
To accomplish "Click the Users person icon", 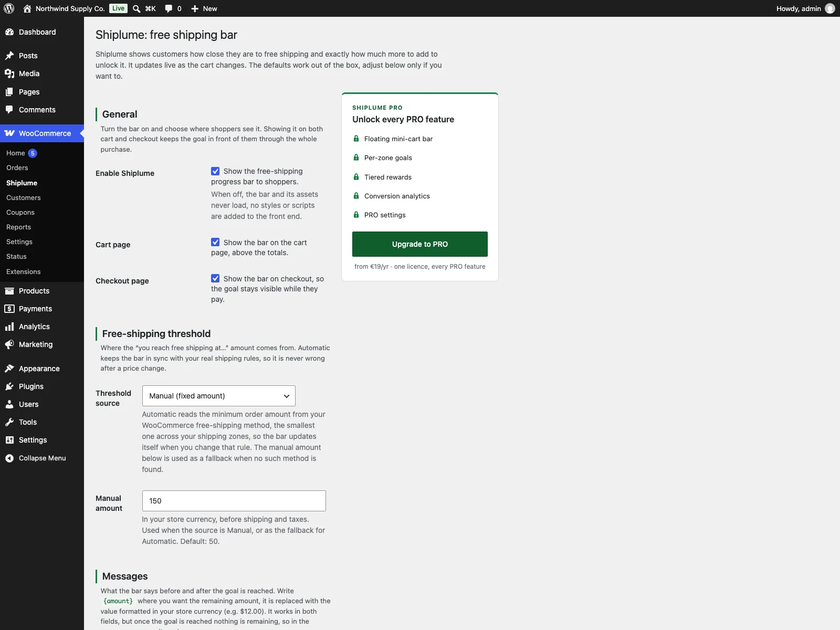I will click(x=9, y=404).
